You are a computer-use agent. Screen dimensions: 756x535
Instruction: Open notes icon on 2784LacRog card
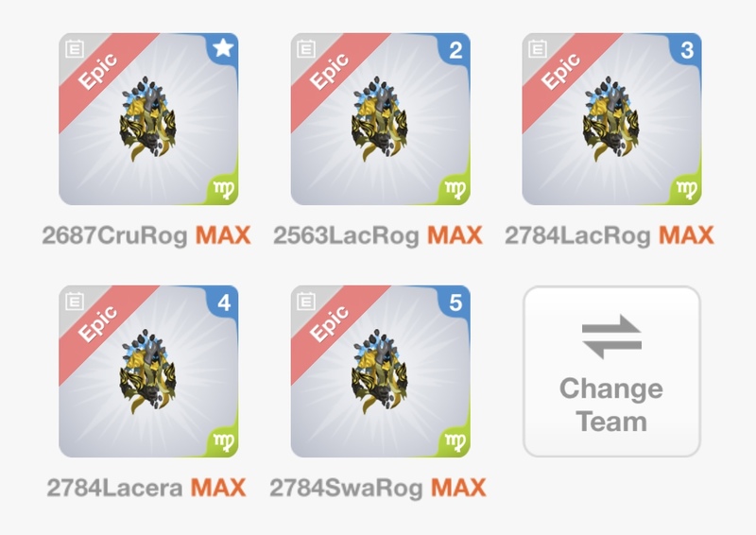click(x=538, y=49)
